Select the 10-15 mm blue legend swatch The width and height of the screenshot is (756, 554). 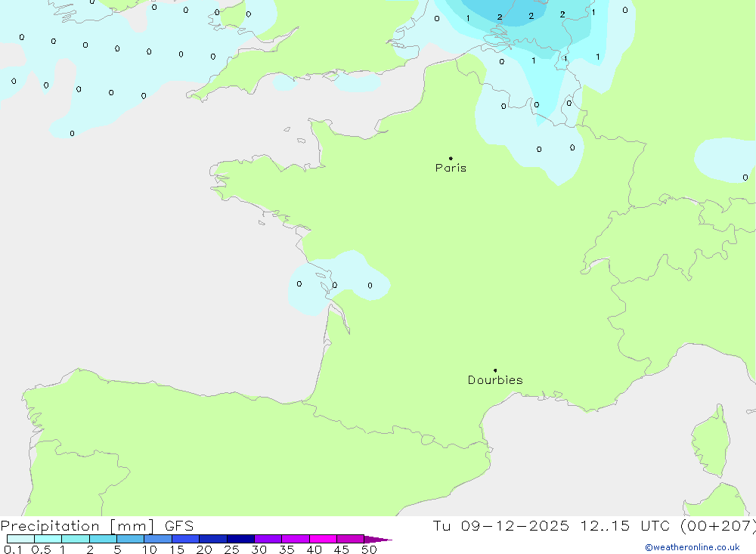point(158,539)
